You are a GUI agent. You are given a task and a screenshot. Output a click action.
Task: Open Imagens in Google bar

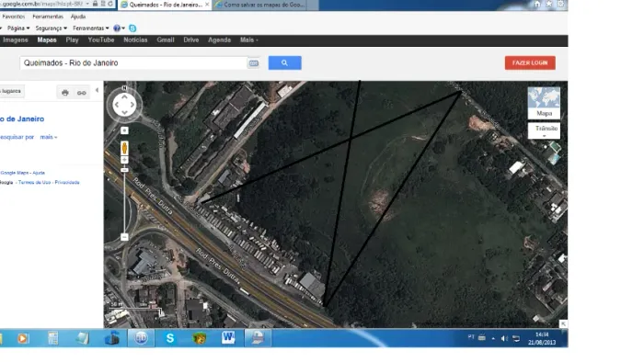click(x=16, y=40)
